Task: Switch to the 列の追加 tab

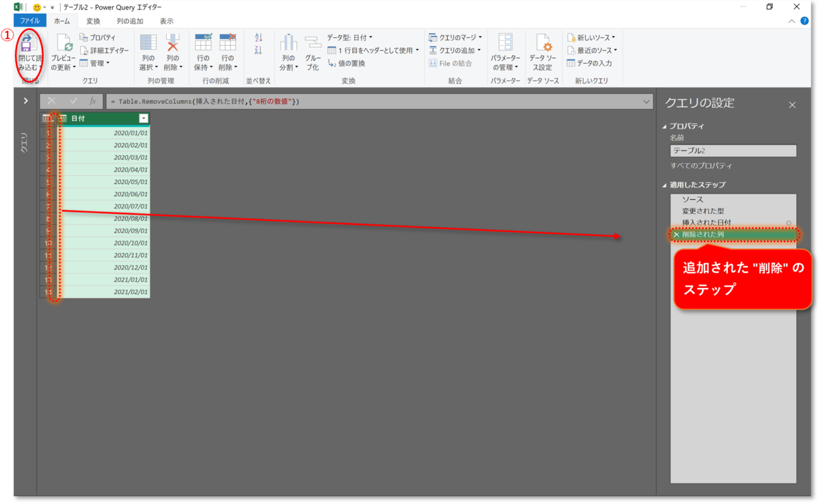Action: point(130,21)
